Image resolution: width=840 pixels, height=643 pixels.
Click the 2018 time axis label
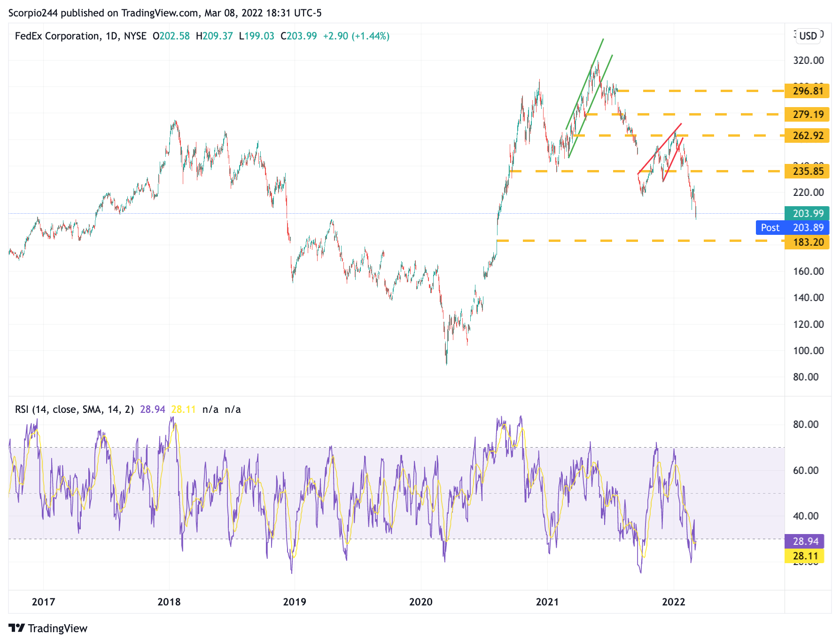pos(169,602)
